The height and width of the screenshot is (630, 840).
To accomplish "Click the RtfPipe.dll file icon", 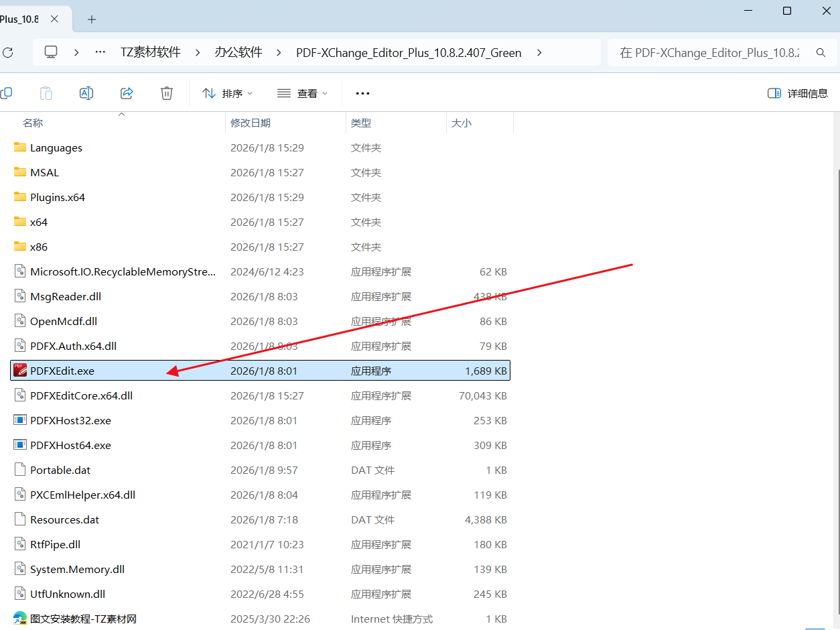I will coord(20,544).
